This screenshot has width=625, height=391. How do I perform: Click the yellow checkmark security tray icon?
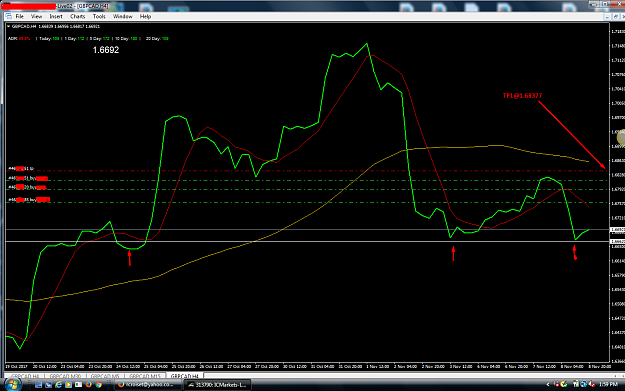click(564, 384)
